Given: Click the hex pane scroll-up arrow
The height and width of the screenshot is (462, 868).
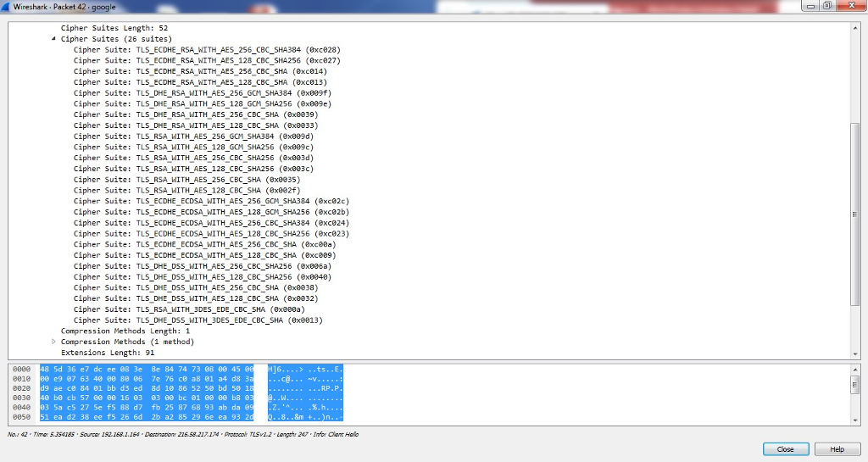Looking at the screenshot, I should point(854,369).
